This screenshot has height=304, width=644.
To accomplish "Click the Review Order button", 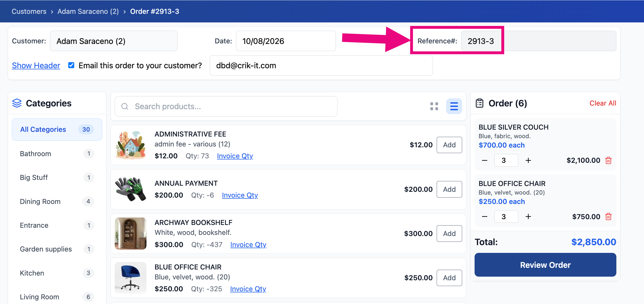I will [x=545, y=265].
